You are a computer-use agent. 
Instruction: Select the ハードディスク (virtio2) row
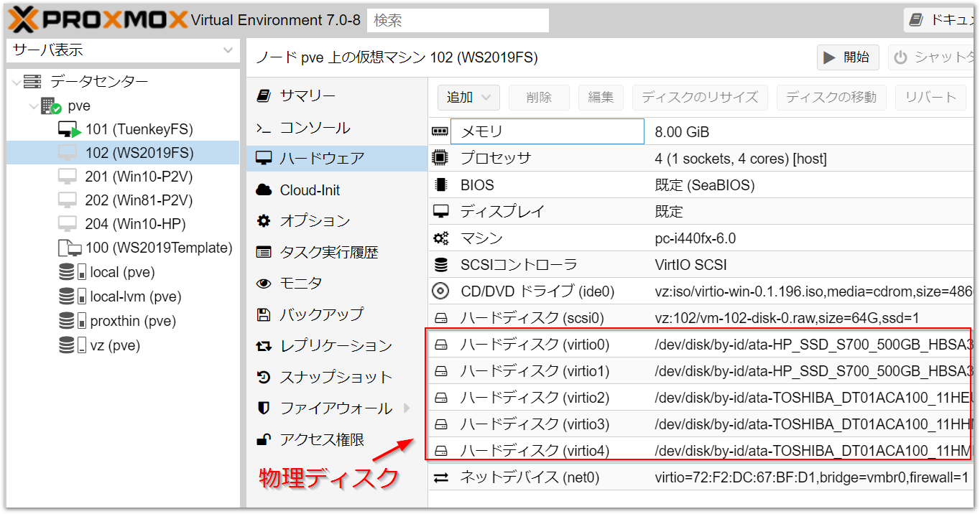[701, 398]
